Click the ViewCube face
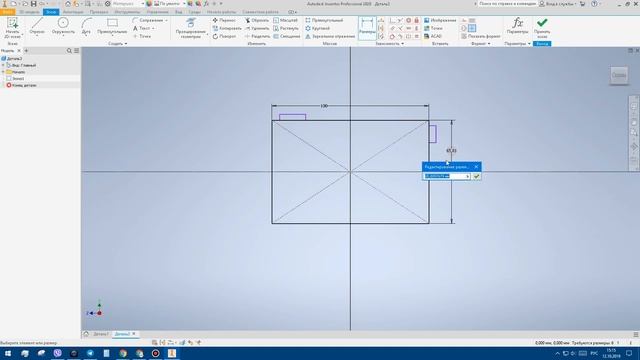This screenshot has height=360, width=640. tap(619, 75)
